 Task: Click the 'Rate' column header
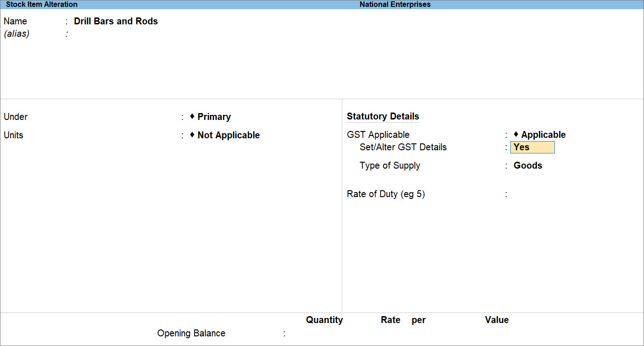[x=390, y=320]
